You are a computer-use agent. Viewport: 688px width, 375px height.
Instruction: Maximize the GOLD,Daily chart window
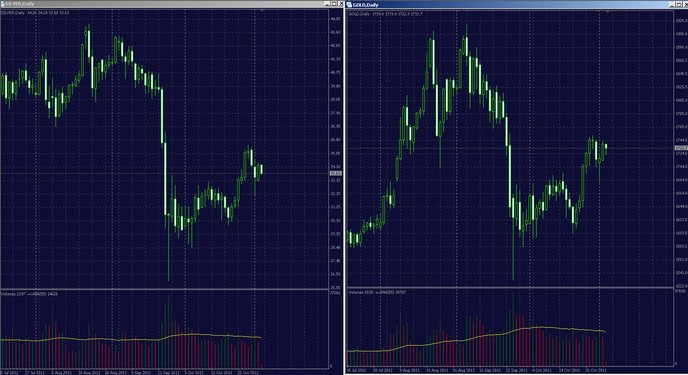tap(679, 4)
